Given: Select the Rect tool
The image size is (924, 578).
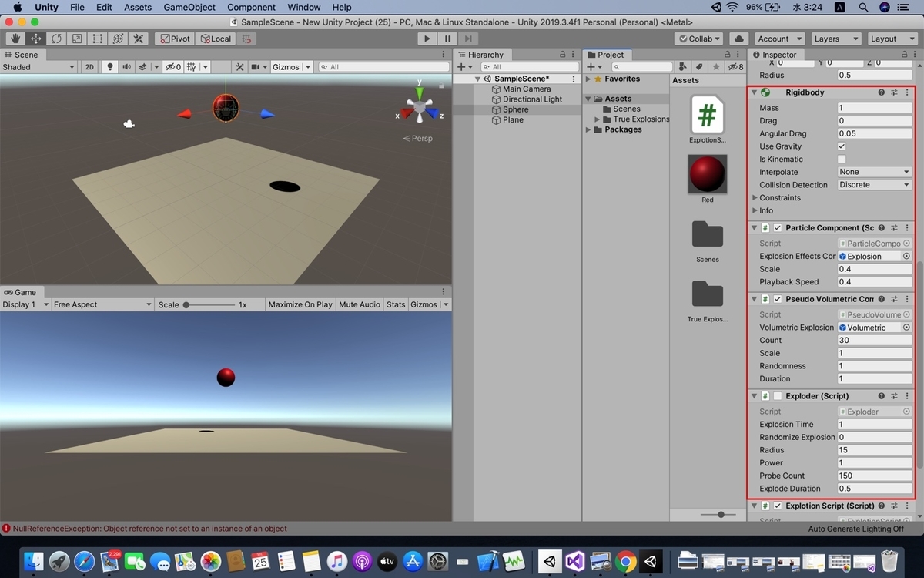Looking at the screenshot, I should pos(98,39).
